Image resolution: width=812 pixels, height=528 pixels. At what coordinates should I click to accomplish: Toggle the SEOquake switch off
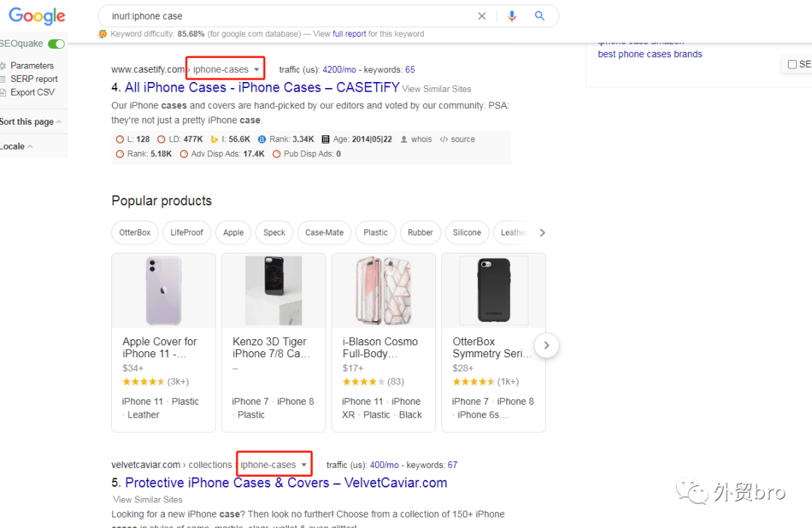click(56, 44)
